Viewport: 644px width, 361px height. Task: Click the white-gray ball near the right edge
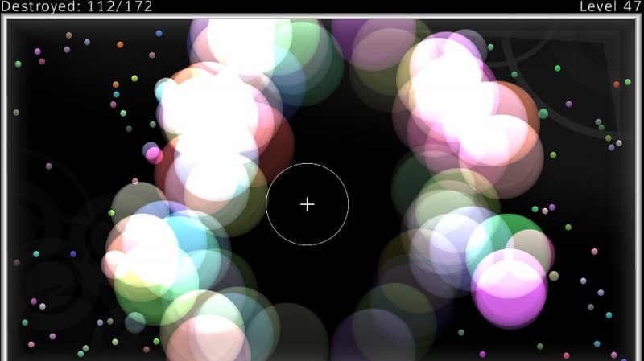click(618, 143)
